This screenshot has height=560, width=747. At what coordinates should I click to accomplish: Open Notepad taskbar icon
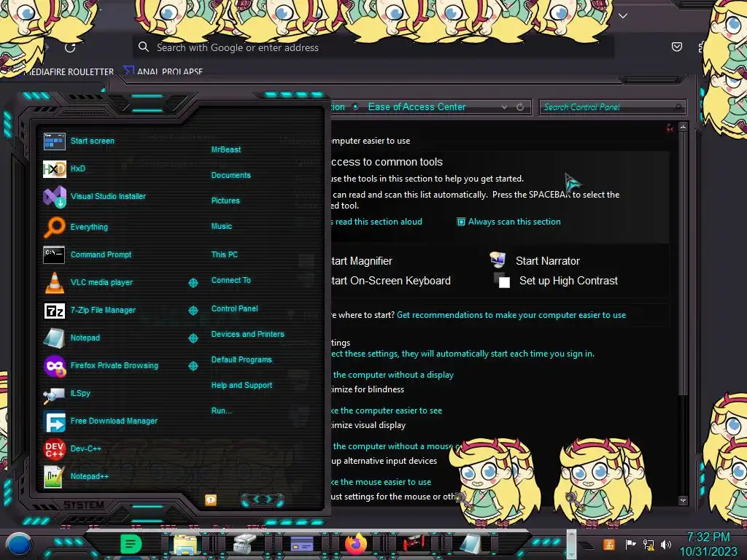(471, 544)
